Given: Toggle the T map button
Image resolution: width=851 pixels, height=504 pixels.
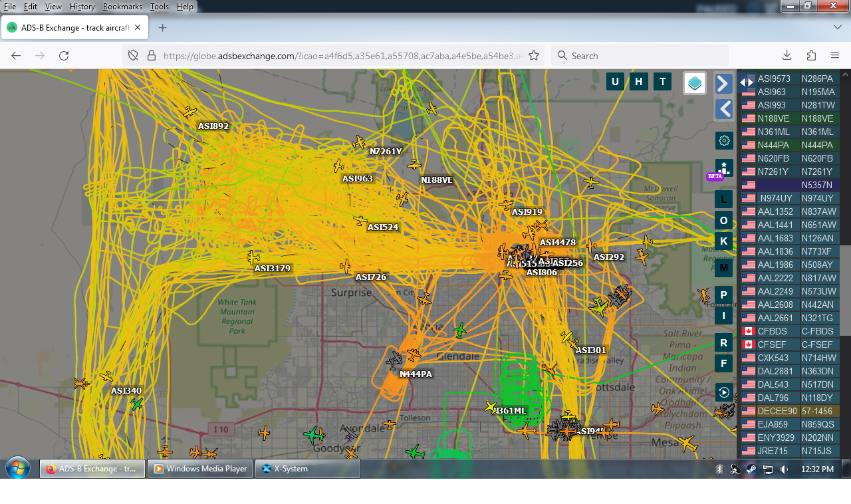Looking at the screenshot, I should coord(662,82).
